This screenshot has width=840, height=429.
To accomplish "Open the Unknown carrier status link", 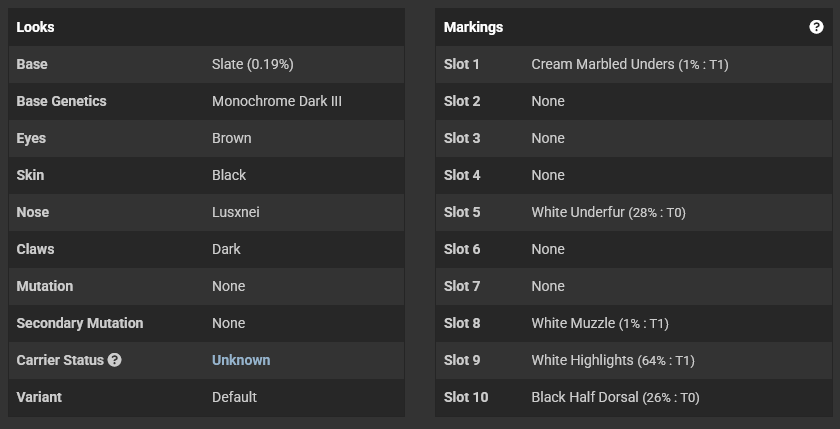I will 241,360.
